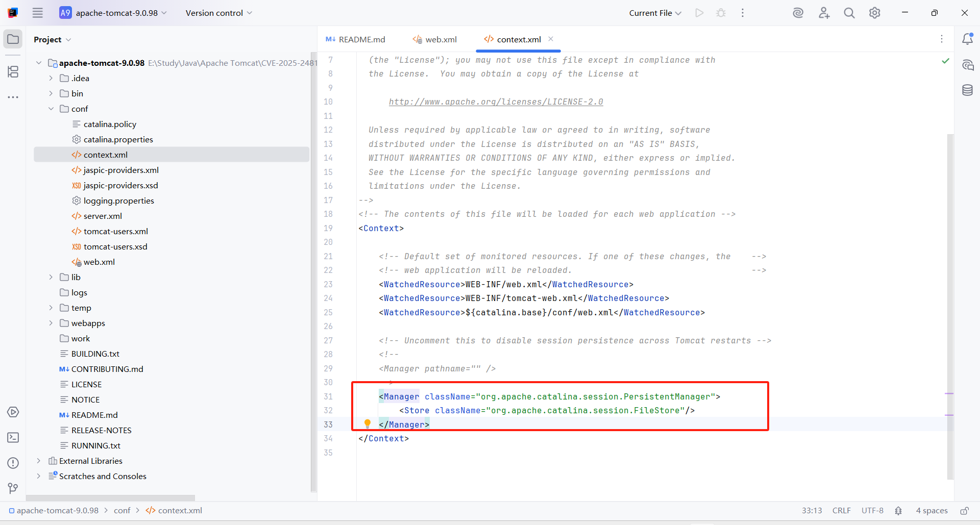Click the yellow intention lightbulb on line 33
This screenshot has height=525, width=980.
pos(367,423)
